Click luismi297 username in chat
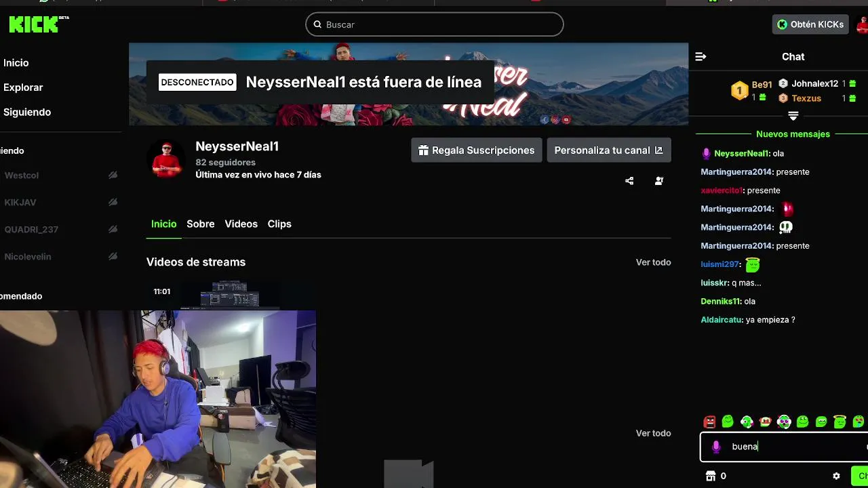The height and width of the screenshot is (488, 868). tap(720, 264)
